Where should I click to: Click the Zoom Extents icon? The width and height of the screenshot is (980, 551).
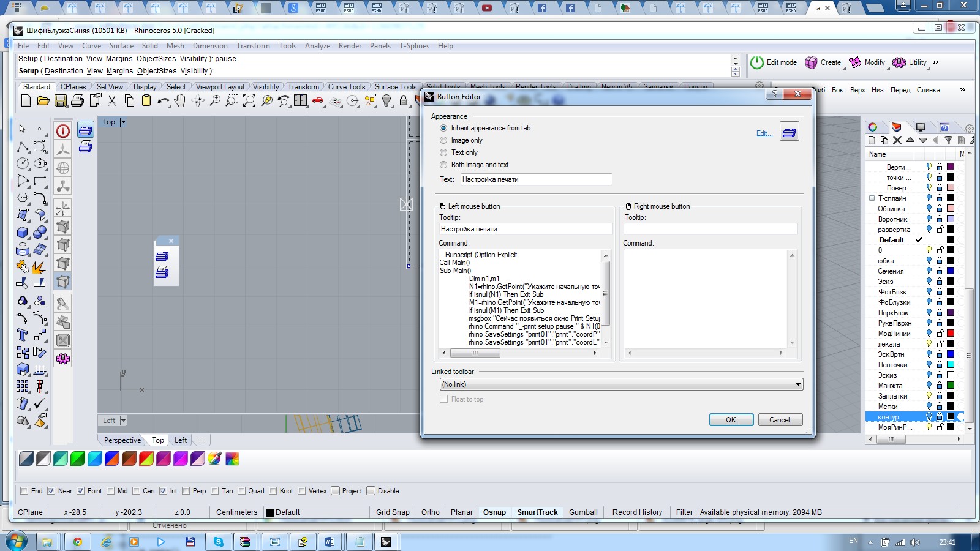point(249,101)
